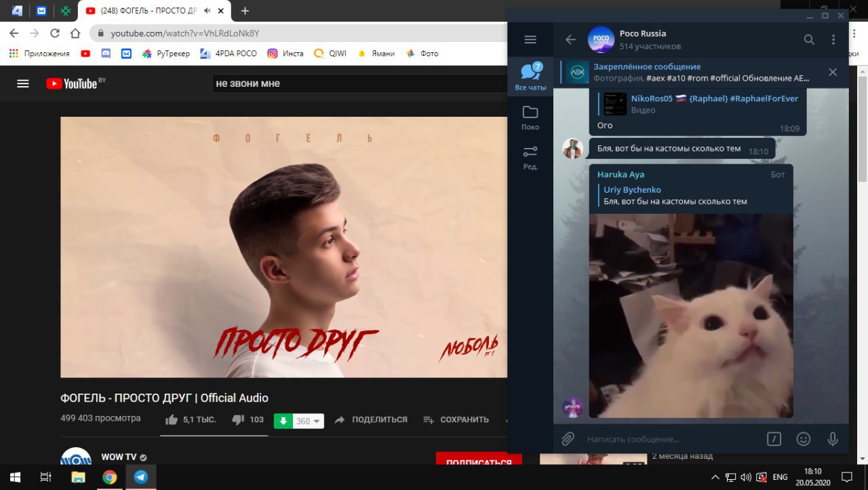Open Chrome home page button

(x=75, y=33)
